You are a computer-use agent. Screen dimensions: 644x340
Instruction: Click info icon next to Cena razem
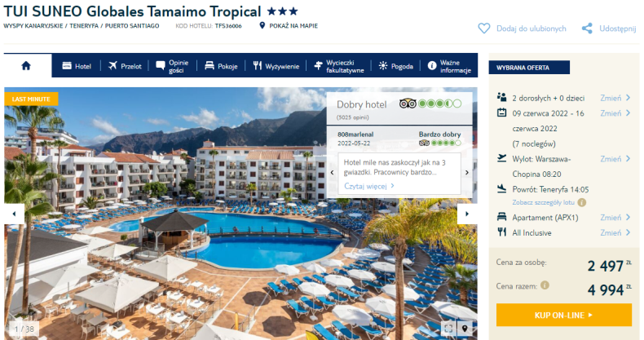click(x=545, y=285)
